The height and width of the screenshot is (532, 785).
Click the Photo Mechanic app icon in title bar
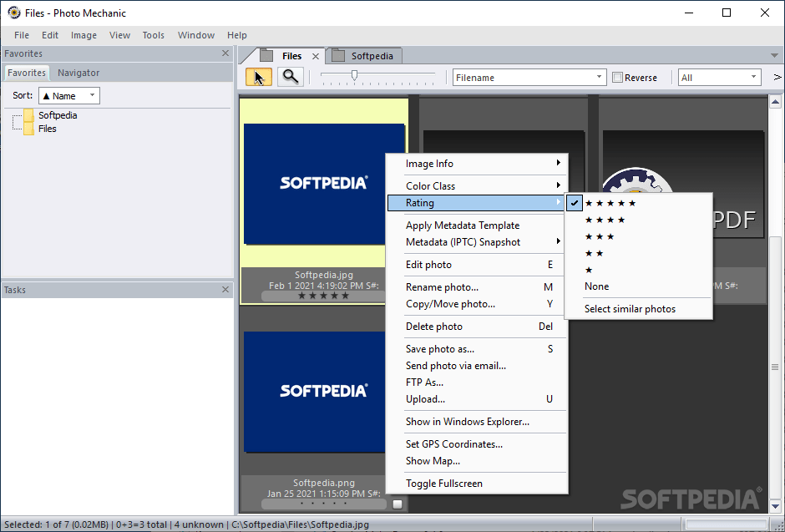(14, 13)
